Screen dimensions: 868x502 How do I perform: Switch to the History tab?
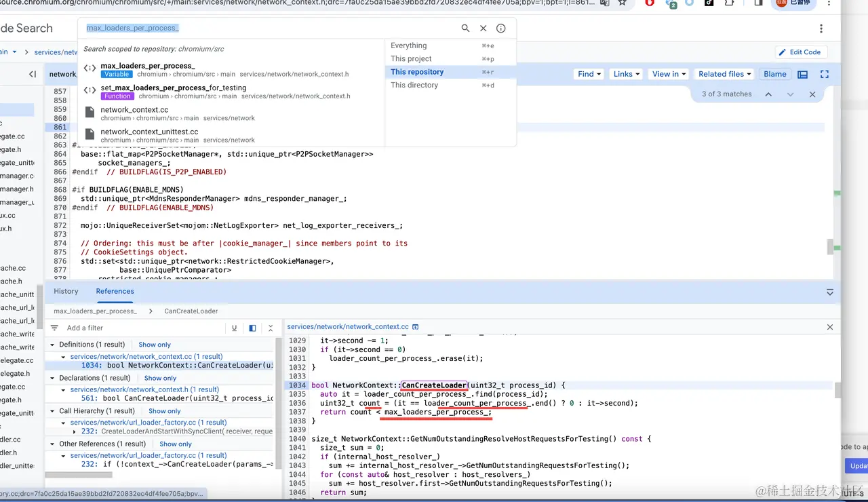[66, 291]
